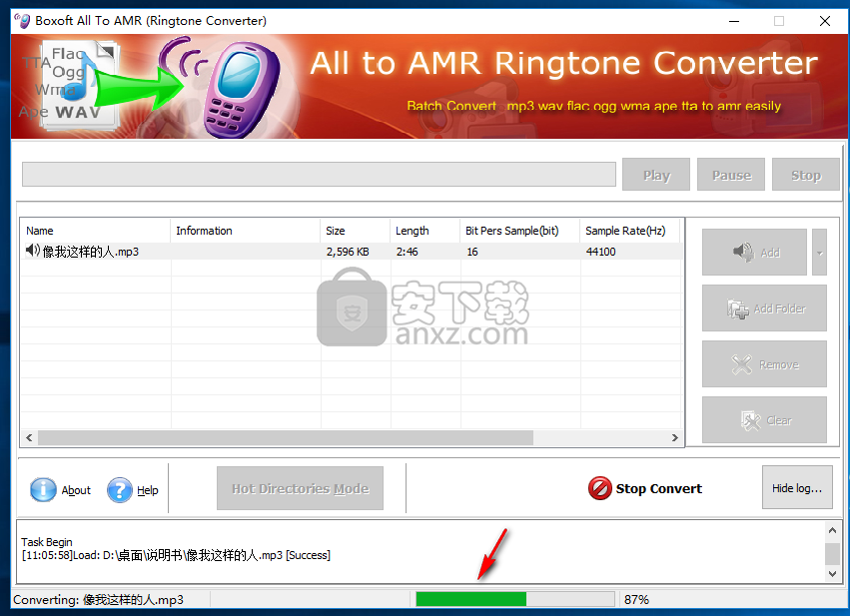Click the file list's horizontal scrollbar thumb
This screenshot has height=616, width=850.
point(286,437)
